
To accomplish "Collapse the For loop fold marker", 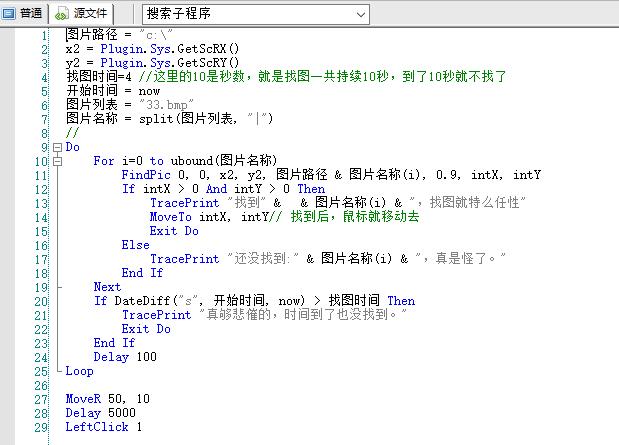I will [x=56, y=161].
